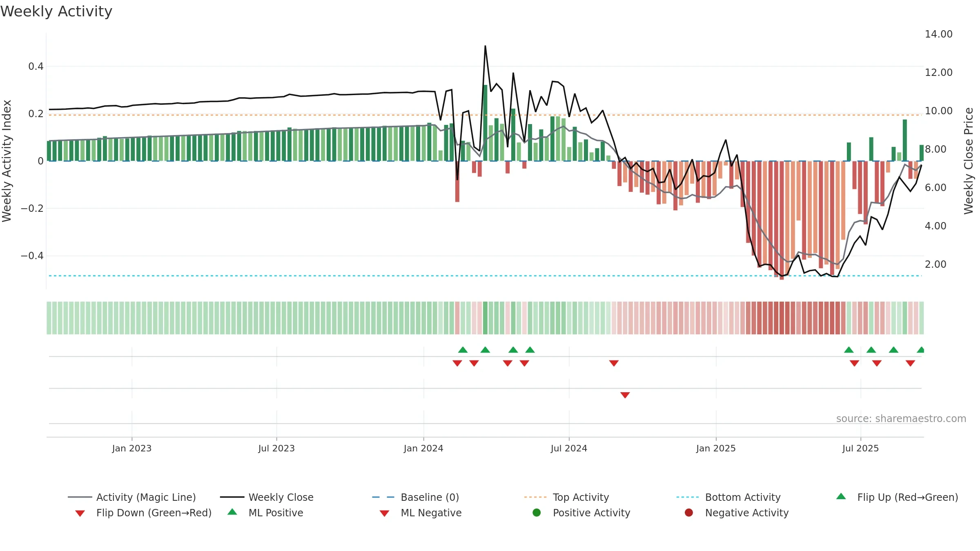
Task: Click the highest peak of the black Weekly Close line
Action: pyautogui.click(x=485, y=46)
